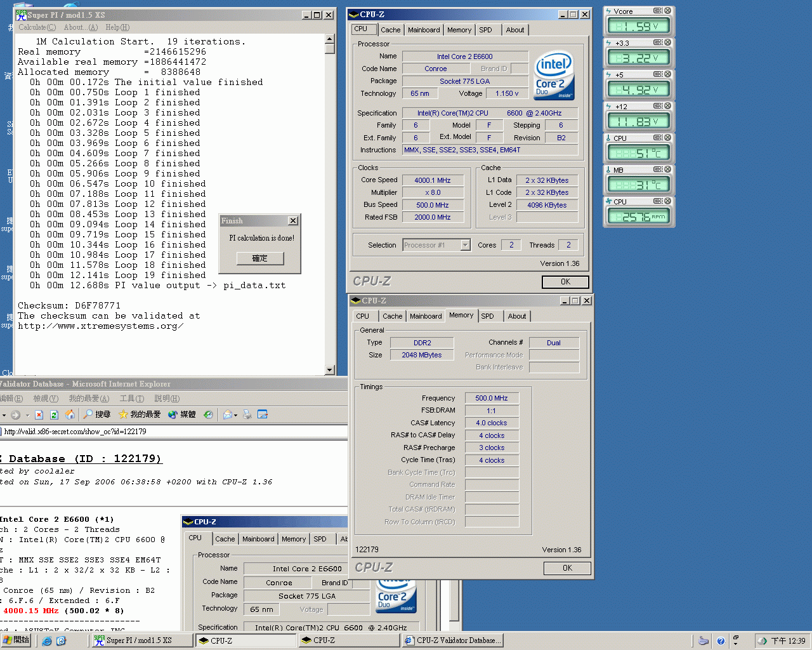This screenshot has width=812, height=650.
Task: Confirm the 'PI calculation is done!' dialog
Action: pyautogui.click(x=260, y=258)
